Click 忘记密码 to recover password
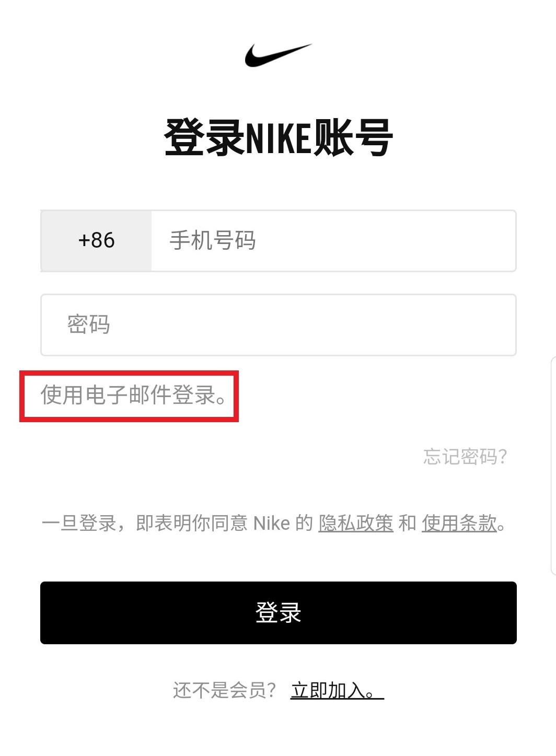This screenshot has width=556, height=756. coord(464,456)
